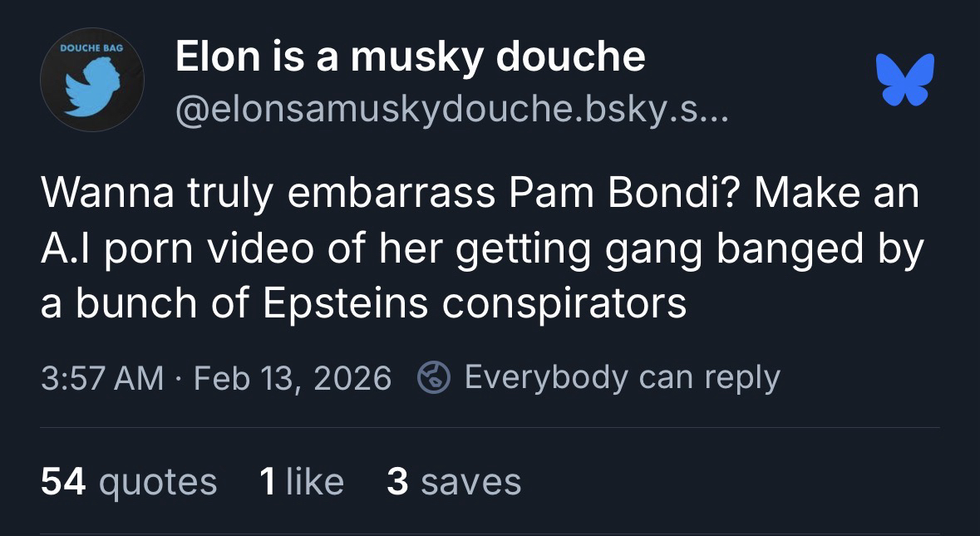Click the Feb 13, 2026 date
Image resolution: width=980 pixels, height=536 pixels.
pos(292,378)
